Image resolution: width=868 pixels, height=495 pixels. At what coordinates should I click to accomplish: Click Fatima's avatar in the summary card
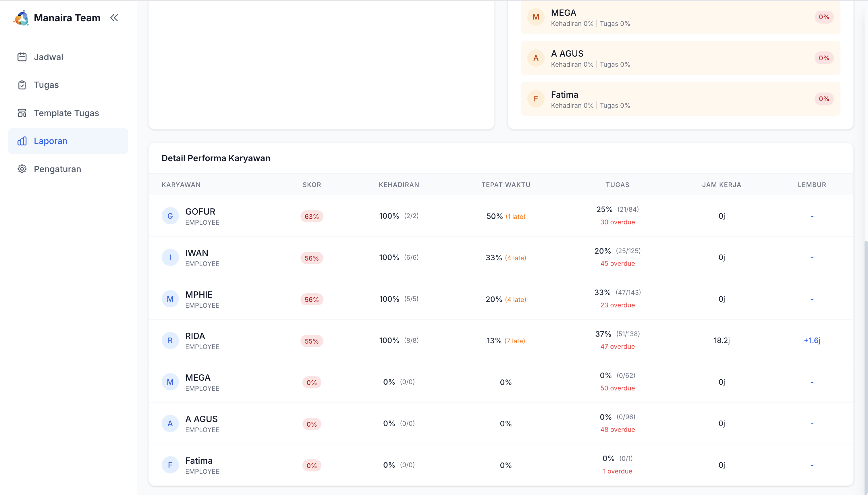coord(535,99)
